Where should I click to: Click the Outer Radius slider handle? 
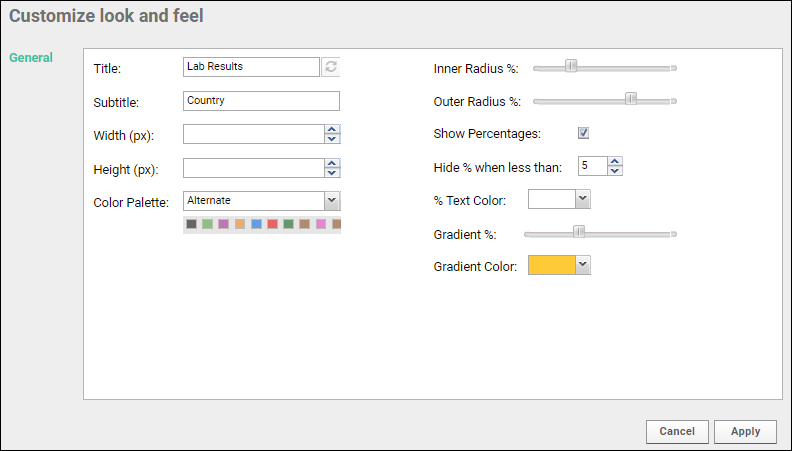[x=631, y=98]
